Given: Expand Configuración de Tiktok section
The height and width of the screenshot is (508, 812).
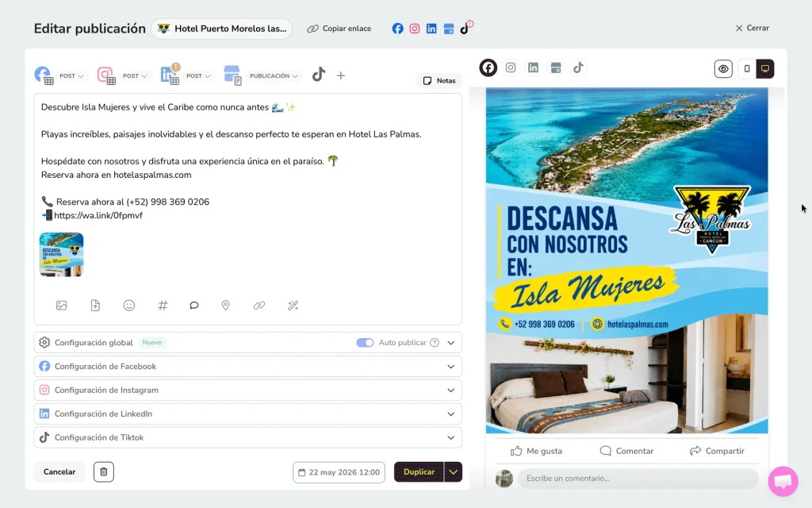Looking at the screenshot, I should click(x=247, y=437).
